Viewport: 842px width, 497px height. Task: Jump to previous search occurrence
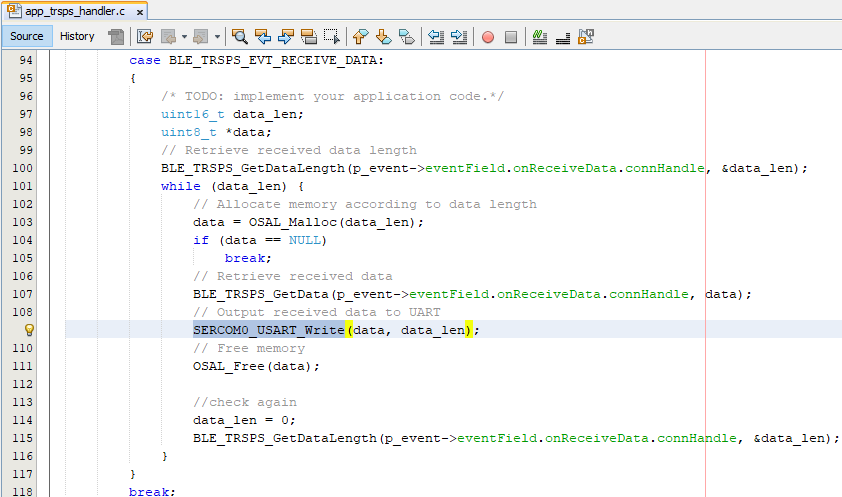pyautogui.click(x=263, y=37)
